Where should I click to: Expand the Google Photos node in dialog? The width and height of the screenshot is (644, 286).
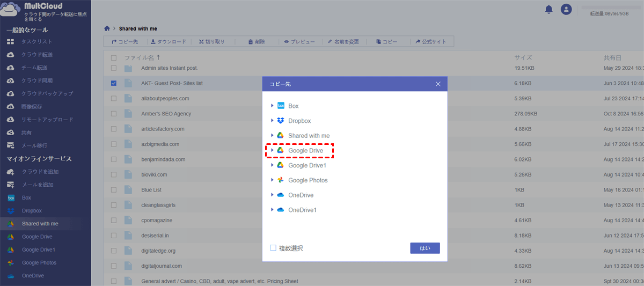[x=273, y=180]
